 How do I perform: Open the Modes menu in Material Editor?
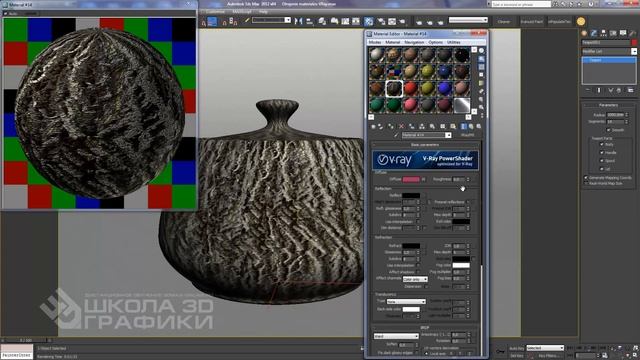click(374, 42)
